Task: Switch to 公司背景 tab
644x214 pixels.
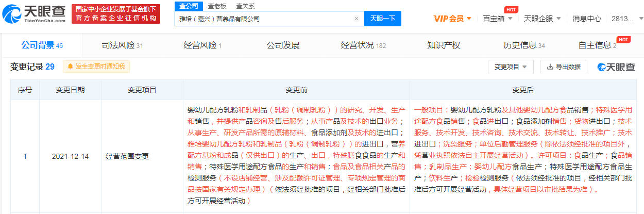Action: click(42, 45)
